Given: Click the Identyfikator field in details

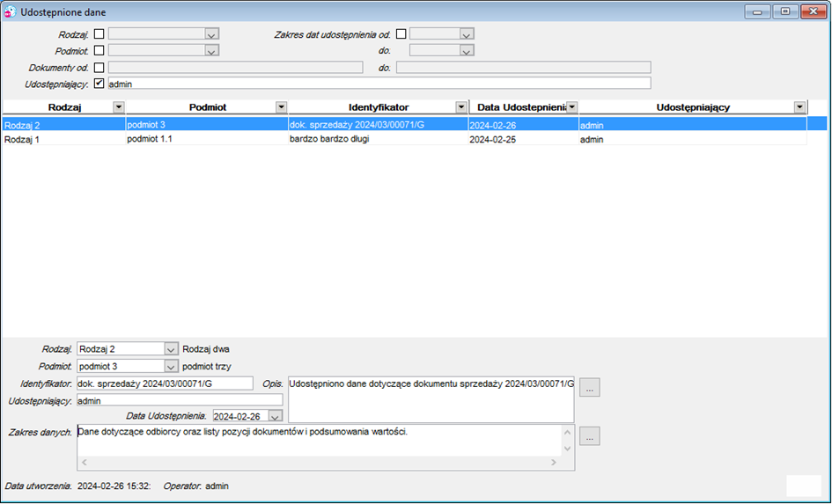Looking at the screenshot, I should click(x=165, y=383).
